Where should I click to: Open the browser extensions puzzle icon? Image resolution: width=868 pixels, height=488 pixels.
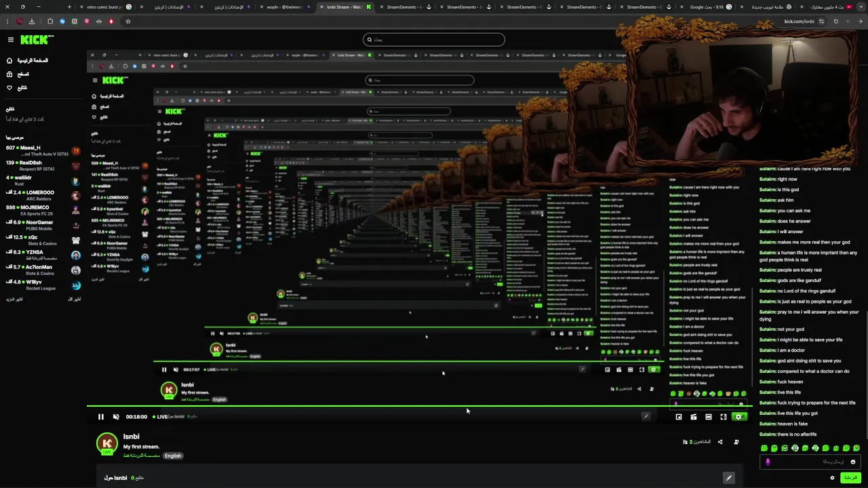coord(50,21)
